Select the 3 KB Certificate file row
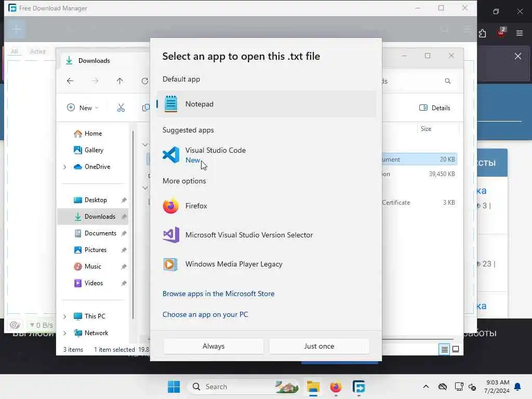Image resolution: width=532 pixels, height=399 pixels. coord(420,203)
